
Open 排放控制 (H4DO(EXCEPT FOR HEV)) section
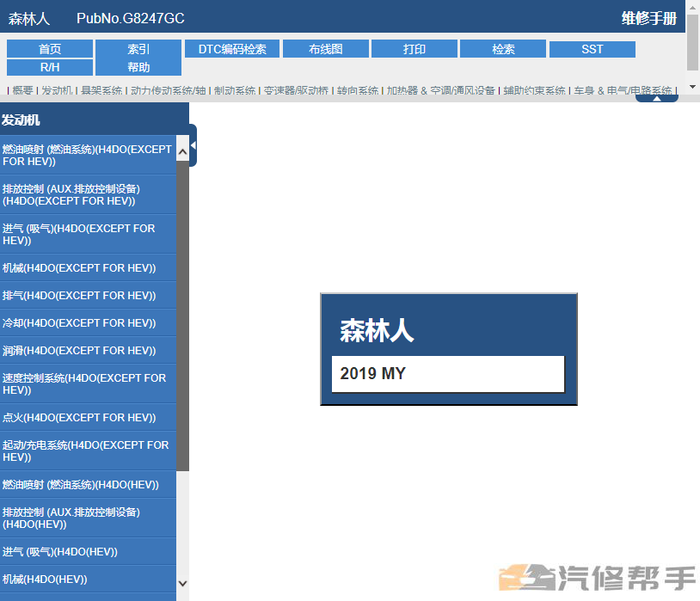(x=88, y=194)
